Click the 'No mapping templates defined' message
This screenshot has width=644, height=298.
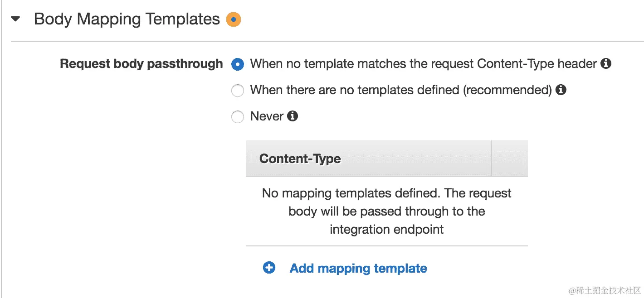(x=387, y=211)
